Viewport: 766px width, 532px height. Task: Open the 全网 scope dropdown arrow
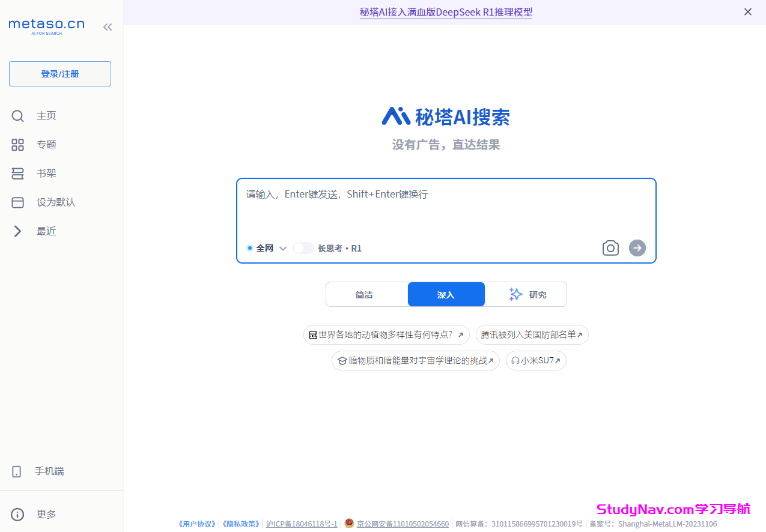click(x=283, y=249)
